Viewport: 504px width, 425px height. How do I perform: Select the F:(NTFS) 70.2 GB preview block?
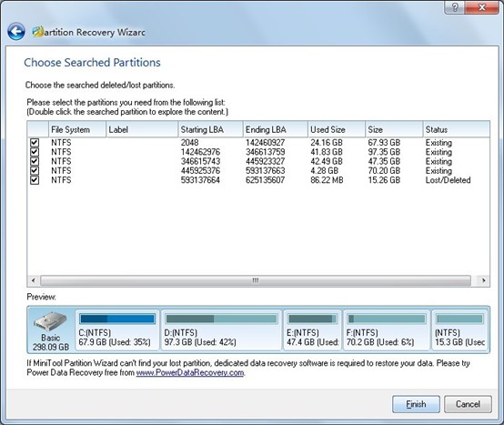coord(387,329)
